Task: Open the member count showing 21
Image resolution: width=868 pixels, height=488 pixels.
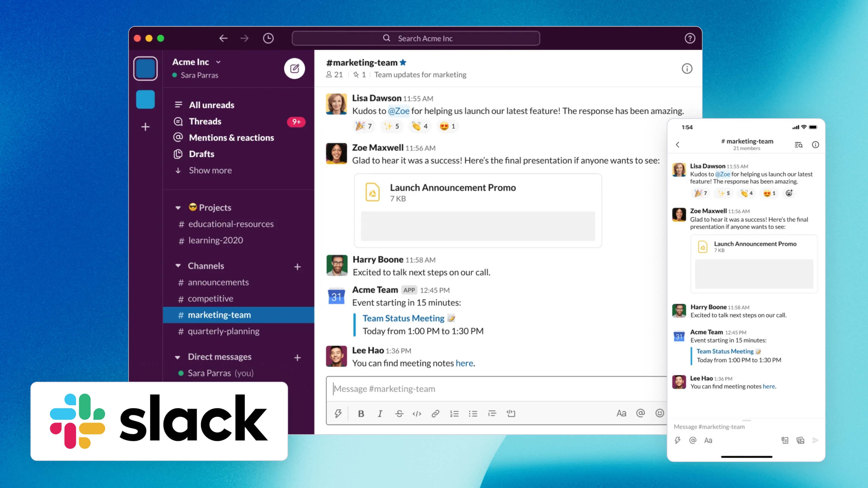Action: (334, 75)
